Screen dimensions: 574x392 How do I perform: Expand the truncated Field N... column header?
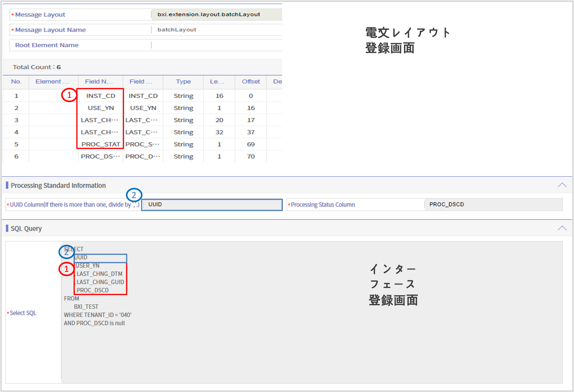(100, 81)
